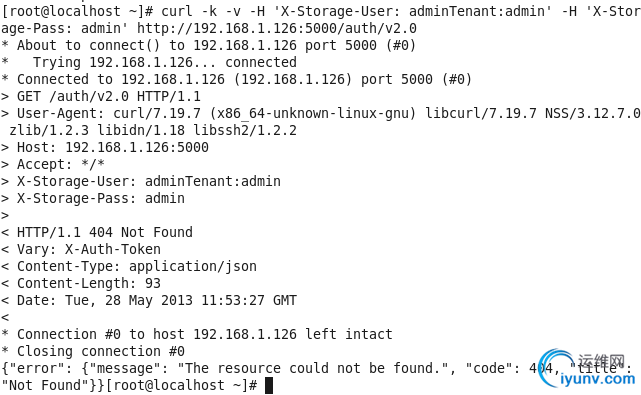Click the 'zlib/1.2.3 libidn/1.18' continuation line
The width and height of the screenshot is (641, 395).
(x=153, y=130)
